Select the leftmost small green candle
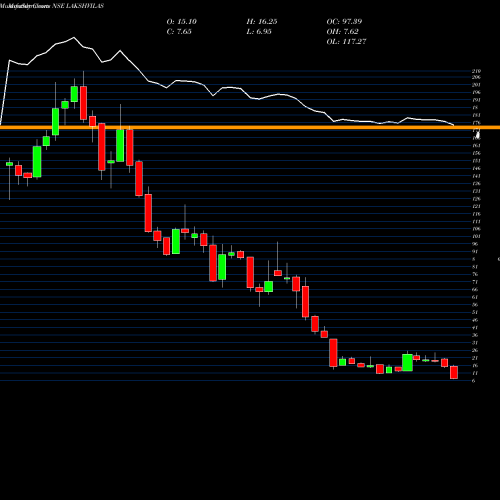This screenshot has height=500, width=500. (x=9, y=164)
